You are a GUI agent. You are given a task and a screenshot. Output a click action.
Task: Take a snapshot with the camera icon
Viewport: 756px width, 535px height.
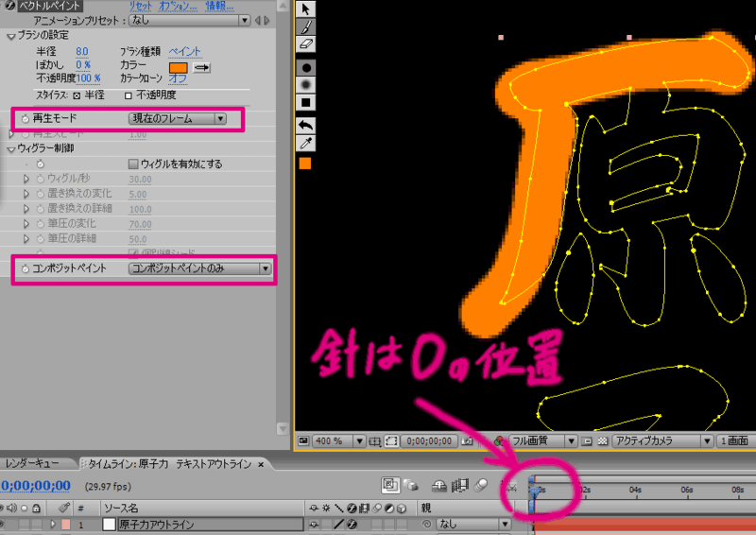(x=467, y=440)
